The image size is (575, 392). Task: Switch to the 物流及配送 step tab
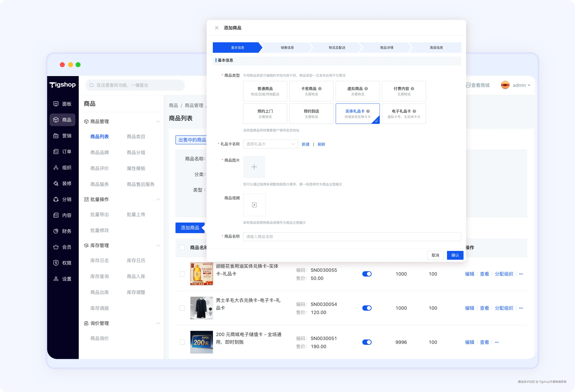pos(337,47)
